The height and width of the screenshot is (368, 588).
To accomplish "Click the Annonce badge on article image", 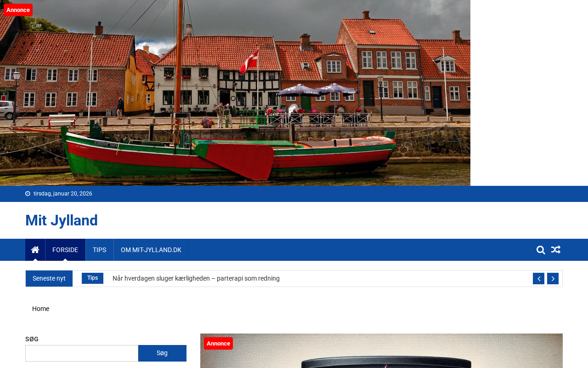I will [x=218, y=343].
